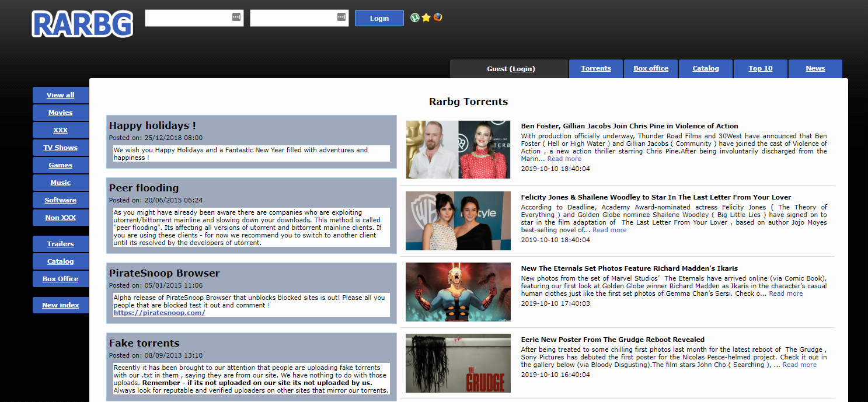Switch to the Torrents tab
The image size is (868, 402).
pyautogui.click(x=596, y=69)
